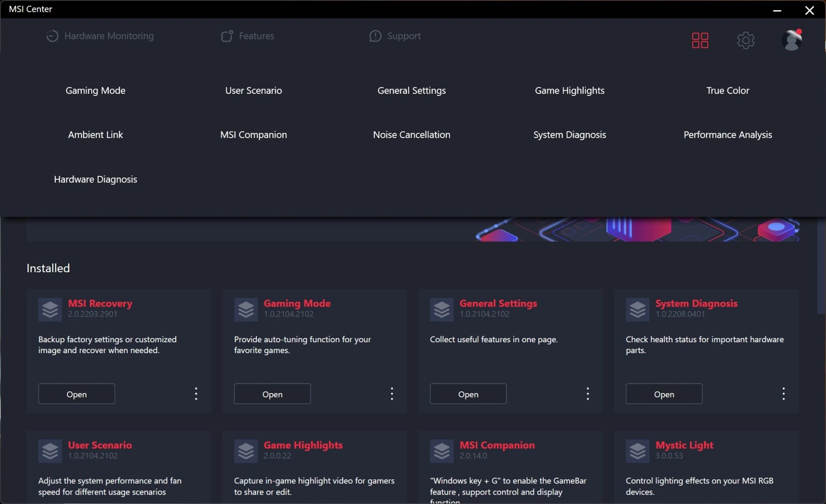The image size is (826, 504).
Task: Select System Diagnosis from the features menu
Action: tap(570, 135)
